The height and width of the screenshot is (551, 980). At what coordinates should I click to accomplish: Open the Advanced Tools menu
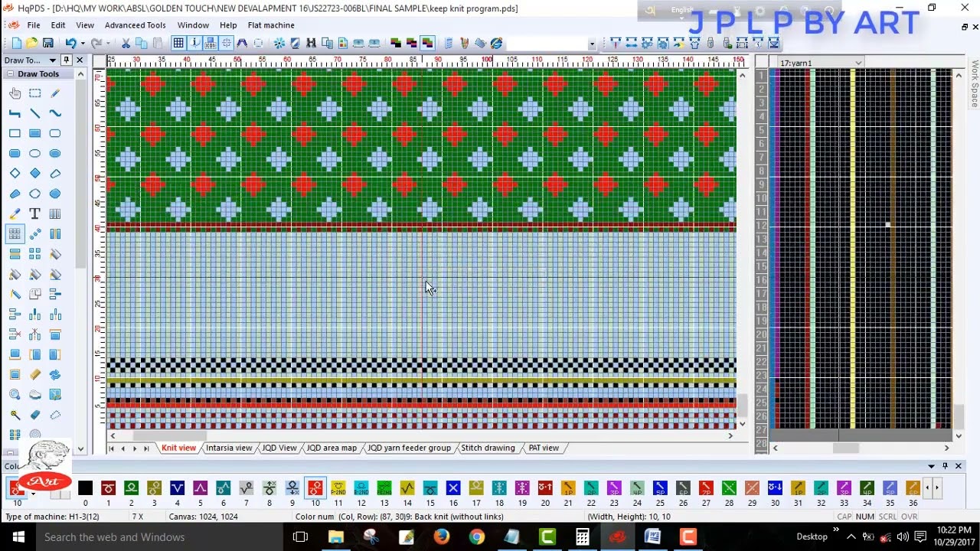(136, 25)
